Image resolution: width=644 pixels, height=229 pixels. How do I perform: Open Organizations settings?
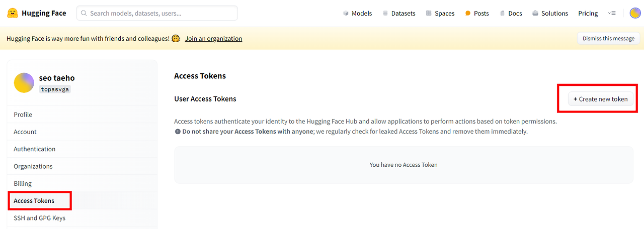(x=83, y=166)
